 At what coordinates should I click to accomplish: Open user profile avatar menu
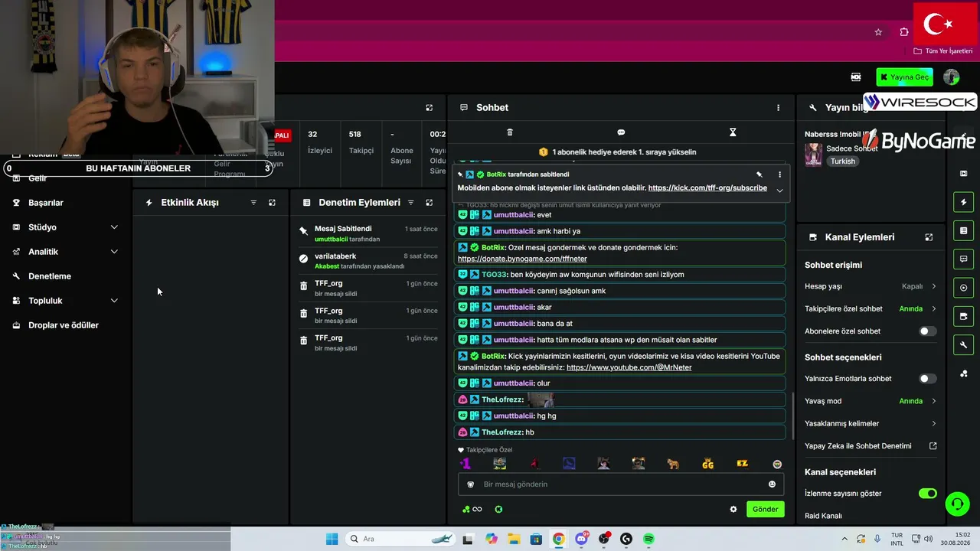coord(951,77)
